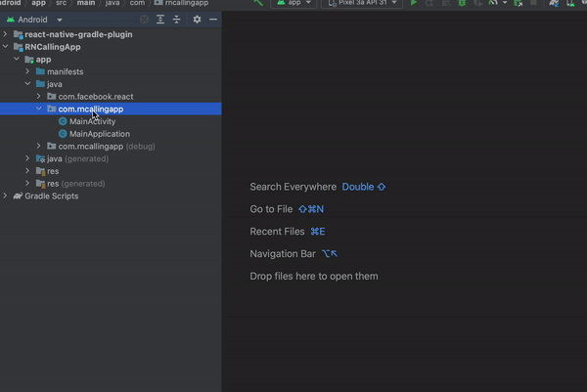
Task: Collapse all tree nodes icon
Action: coord(177,20)
